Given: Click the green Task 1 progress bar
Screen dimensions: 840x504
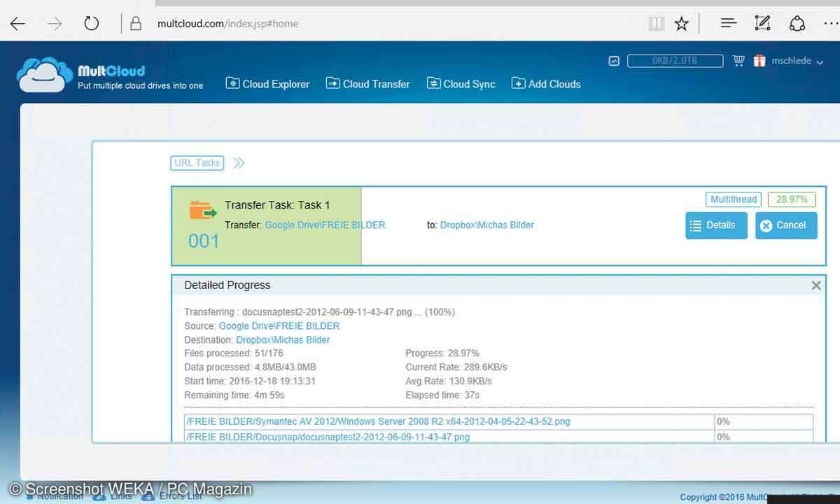Looking at the screenshot, I should 267,226.
